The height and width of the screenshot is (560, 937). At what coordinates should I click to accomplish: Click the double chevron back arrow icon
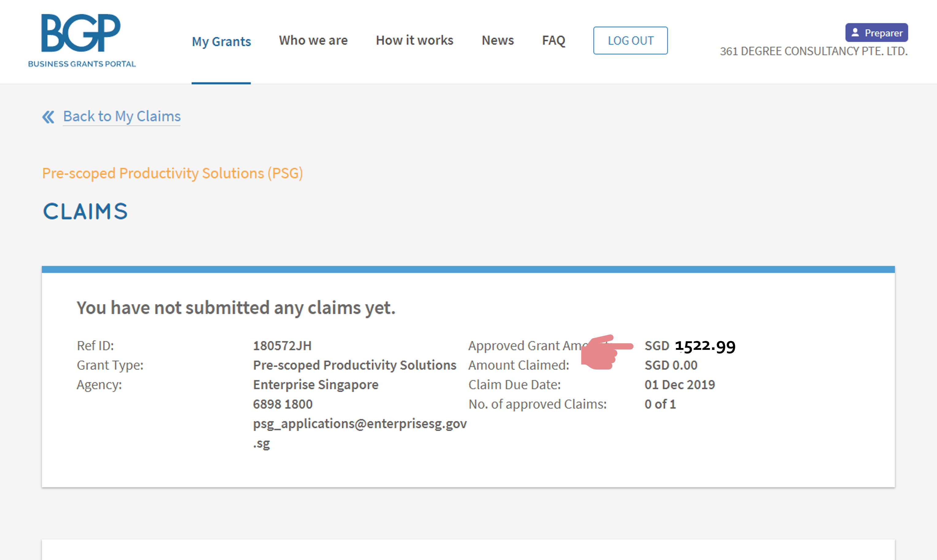[x=48, y=117]
